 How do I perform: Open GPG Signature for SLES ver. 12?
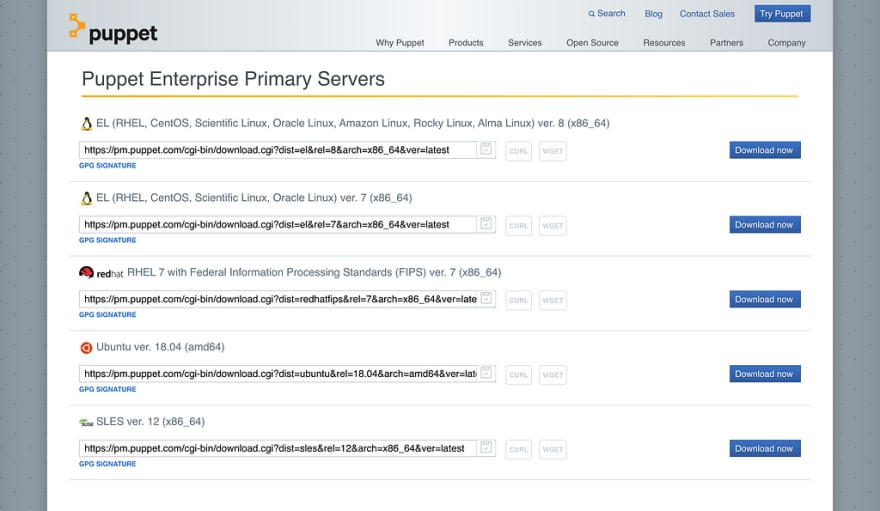[x=108, y=464]
